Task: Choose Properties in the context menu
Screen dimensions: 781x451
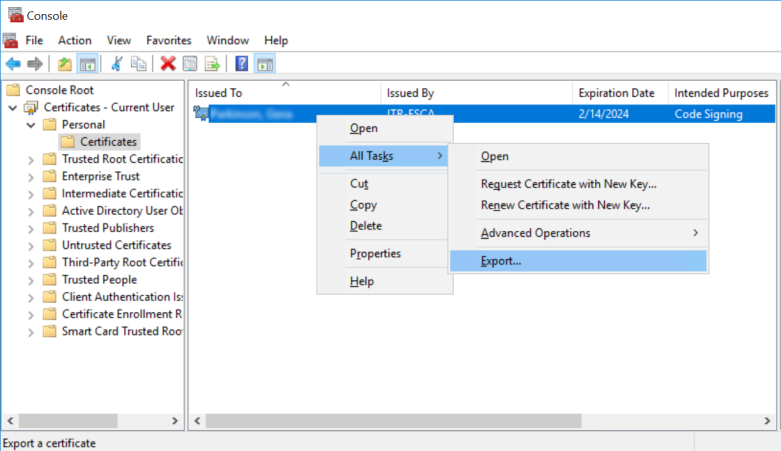Action: (x=385, y=254)
